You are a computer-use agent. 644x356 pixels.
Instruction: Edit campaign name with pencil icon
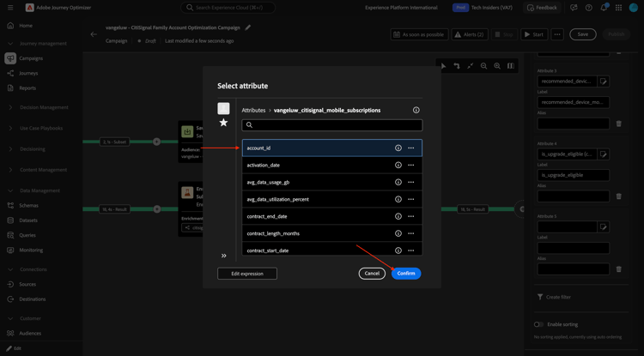247,27
